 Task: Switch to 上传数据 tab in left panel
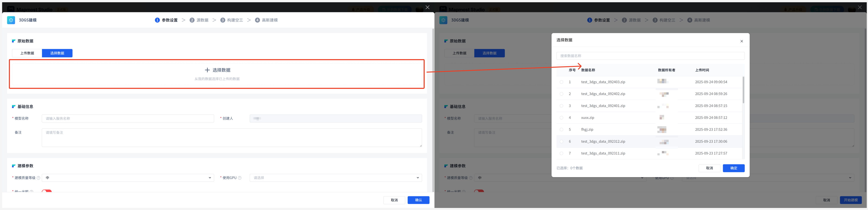27,53
